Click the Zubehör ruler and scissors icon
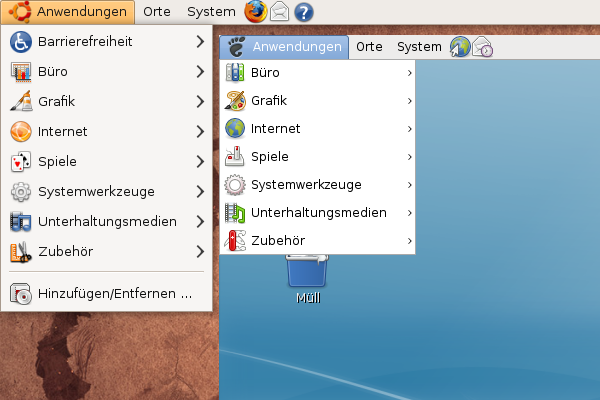Screen dimensions: 600x400 tap(21, 251)
